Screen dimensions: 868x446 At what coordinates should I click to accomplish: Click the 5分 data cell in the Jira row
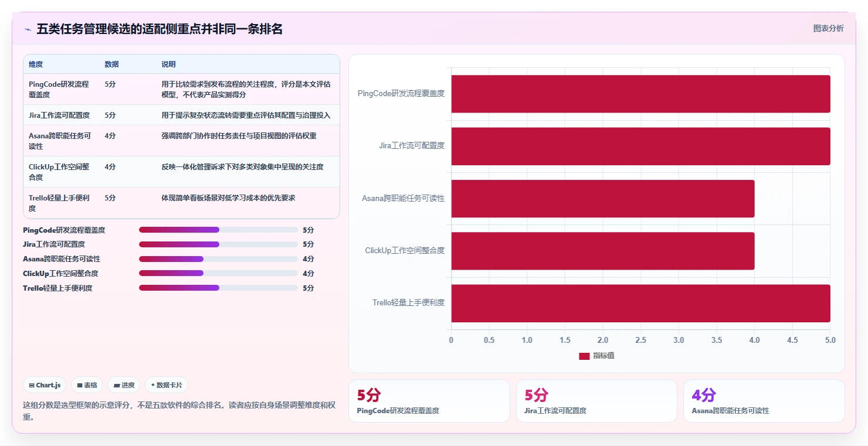(x=128, y=115)
